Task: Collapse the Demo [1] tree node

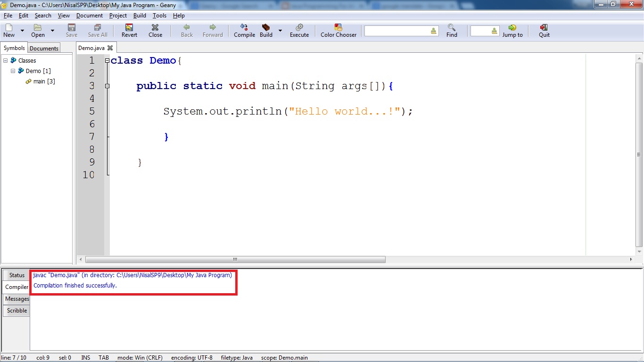Action: pos(13,71)
